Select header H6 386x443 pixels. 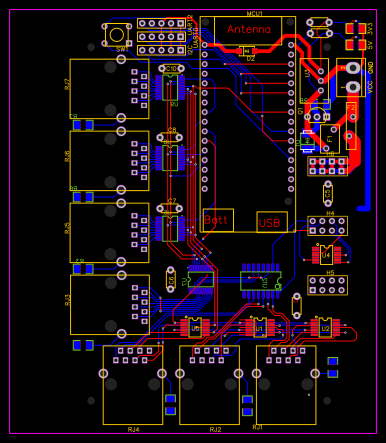coord(327,166)
